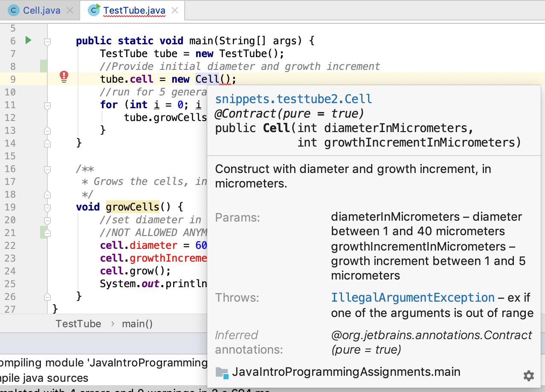Collapse the Javadoc comment fold on line 16
This screenshot has width=545, height=392.
pos(47,169)
